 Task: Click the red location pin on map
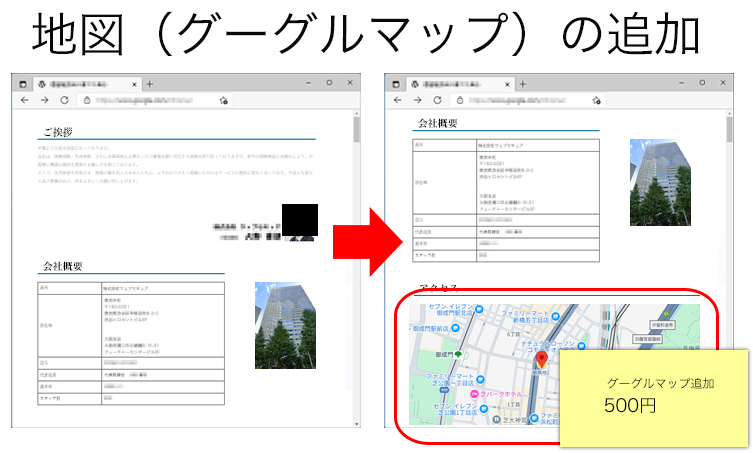tap(542, 358)
